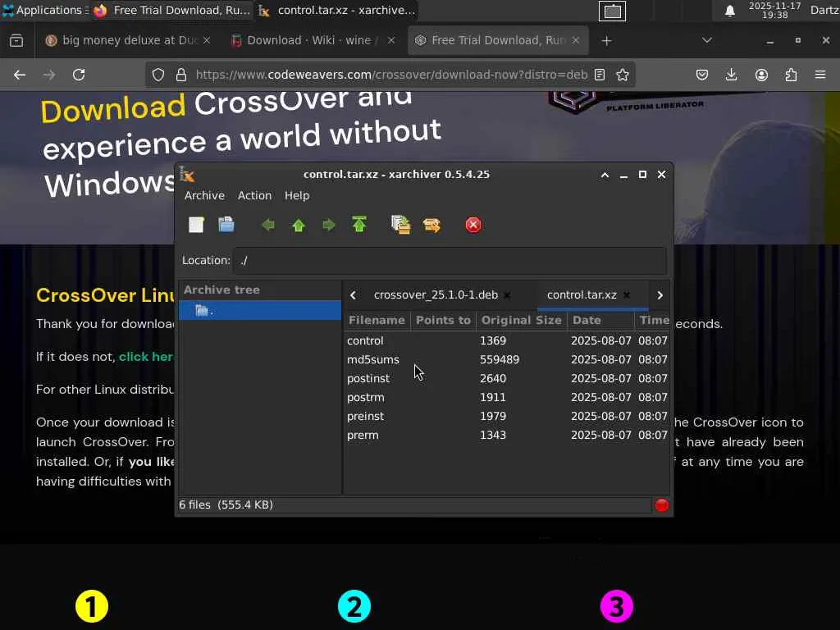Go forward with the green right arrow
Viewport: 840px width, 630px height.
328,225
